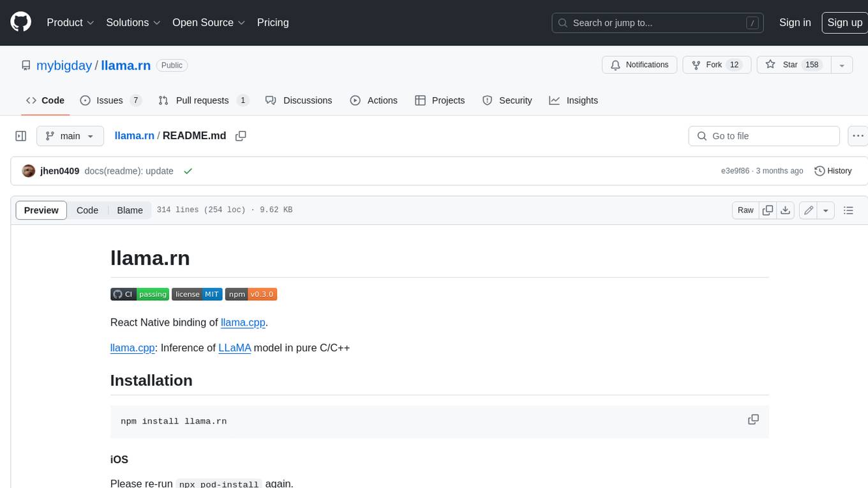The image size is (868, 488).
Task: Expand the Open Source menu
Action: coord(209,22)
